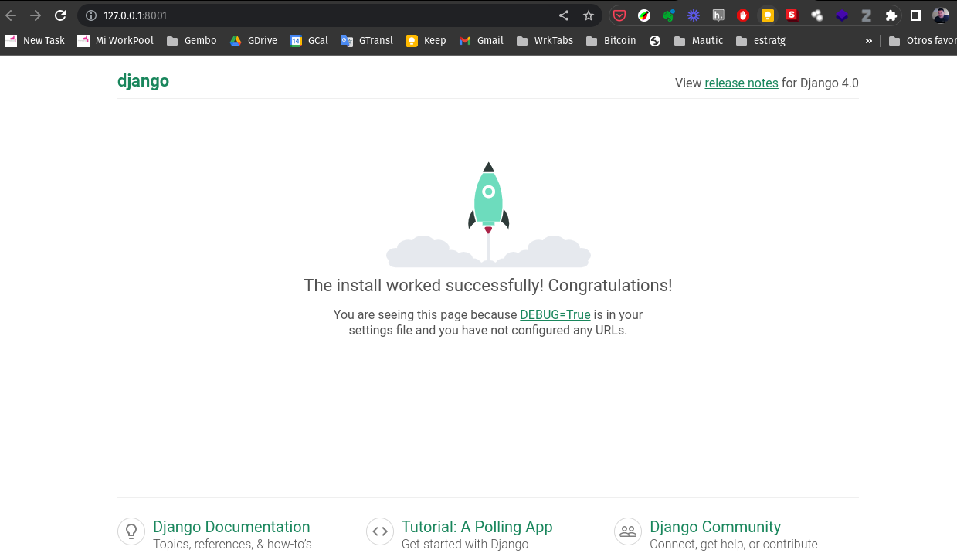Viewport: 957px width, 560px height.
Task: Open the Evernote elephant extension
Action: [x=669, y=15]
